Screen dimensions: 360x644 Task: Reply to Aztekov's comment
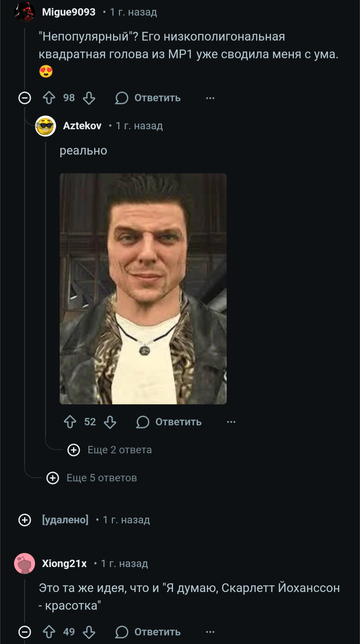pos(169,422)
